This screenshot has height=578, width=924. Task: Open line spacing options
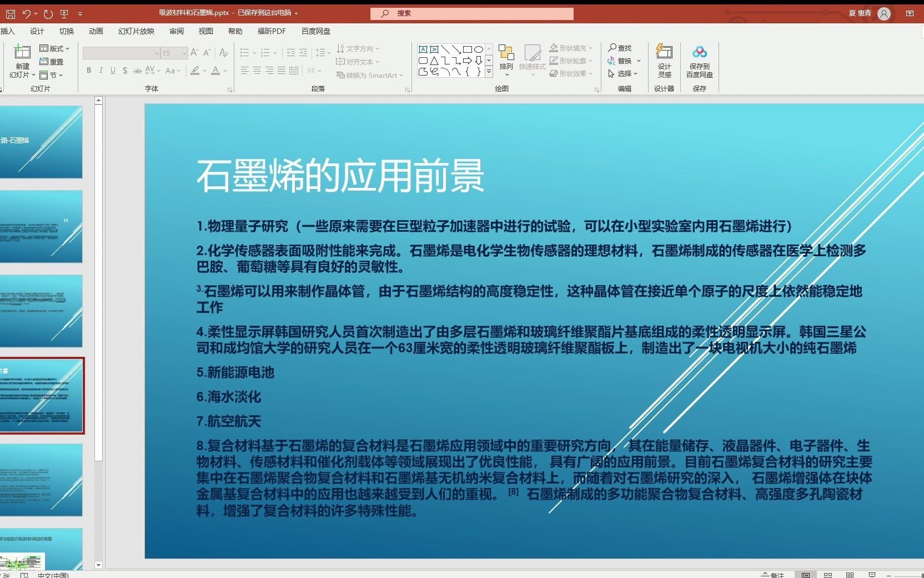[x=323, y=53]
